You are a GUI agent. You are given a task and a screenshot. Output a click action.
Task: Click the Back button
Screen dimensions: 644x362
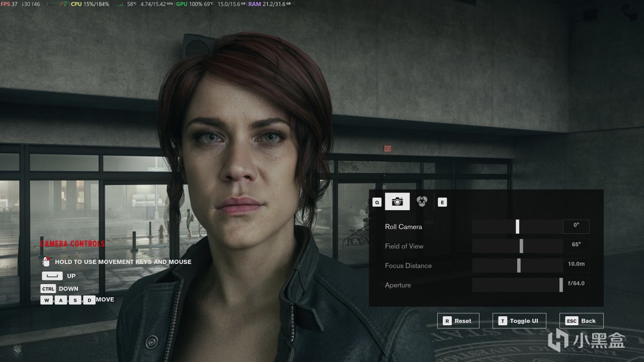tap(581, 321)
